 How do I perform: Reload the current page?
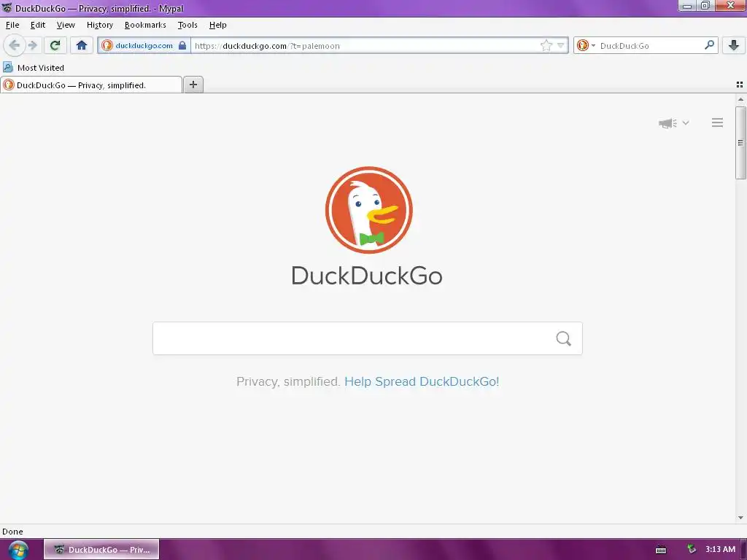(x=55, y=46)
